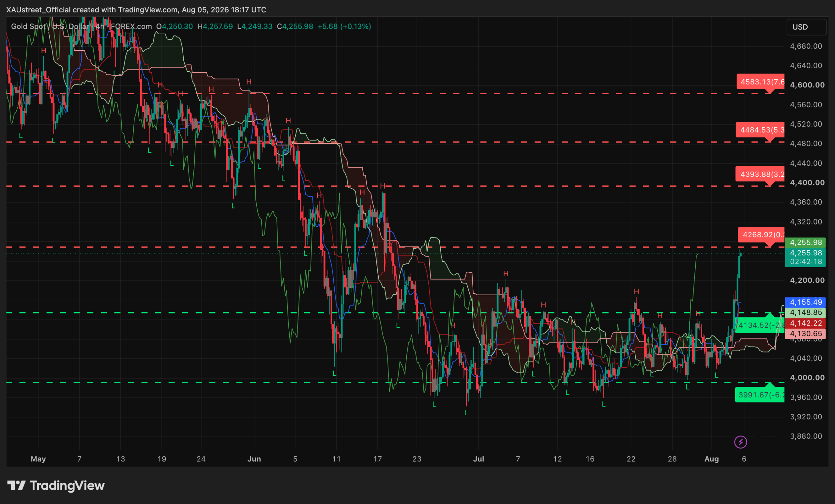Click the 28 date on time axis
Screen dimensions: 835x504
tap(672, 459)
